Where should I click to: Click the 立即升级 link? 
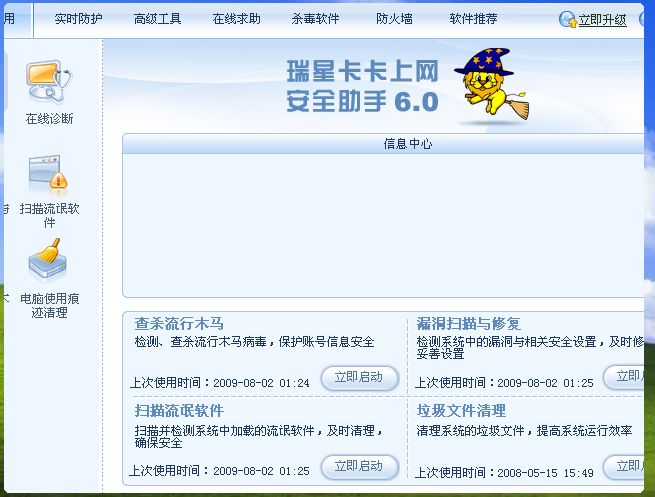[602, 20]
